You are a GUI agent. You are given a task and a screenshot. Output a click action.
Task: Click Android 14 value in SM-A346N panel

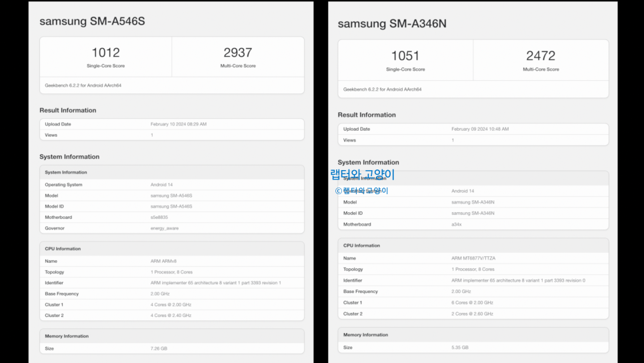pyautogui.click(x=463, y=191)
